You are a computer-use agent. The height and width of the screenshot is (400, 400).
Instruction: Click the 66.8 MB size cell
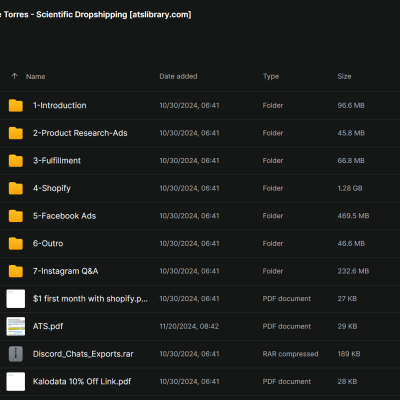(x=351, y=161)
